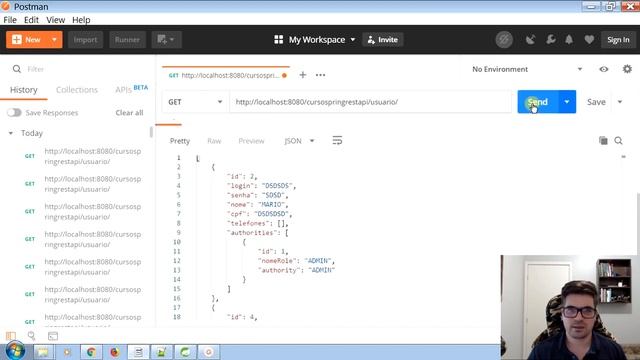The height and width of the screenshot is (360, 640).
Task: Open JSON response format dropdown
Action: point(299,141)
